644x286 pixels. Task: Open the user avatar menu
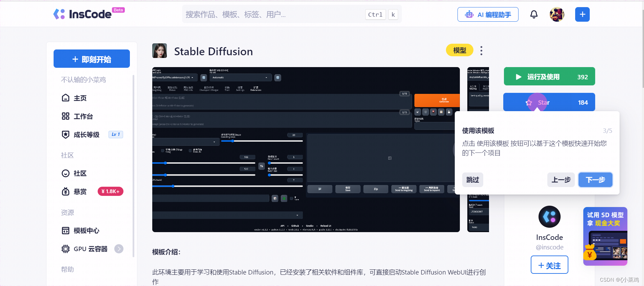coord(557,14)
